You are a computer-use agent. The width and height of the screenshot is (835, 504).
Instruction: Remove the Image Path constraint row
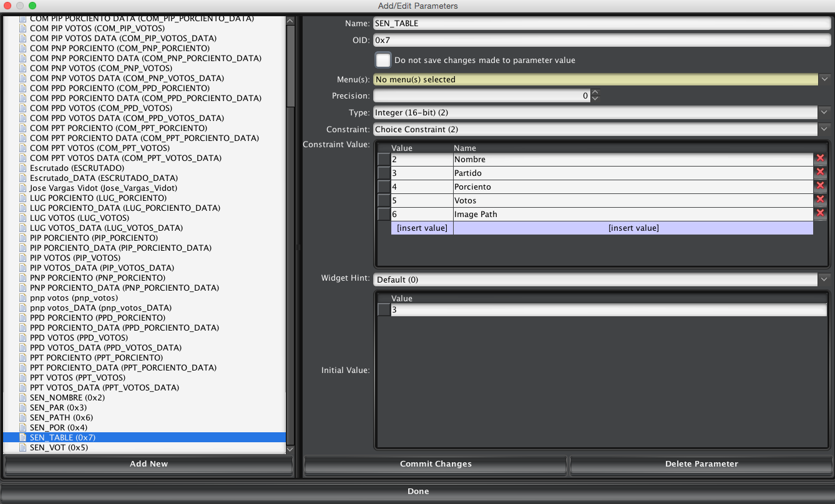tap(820, 214)
